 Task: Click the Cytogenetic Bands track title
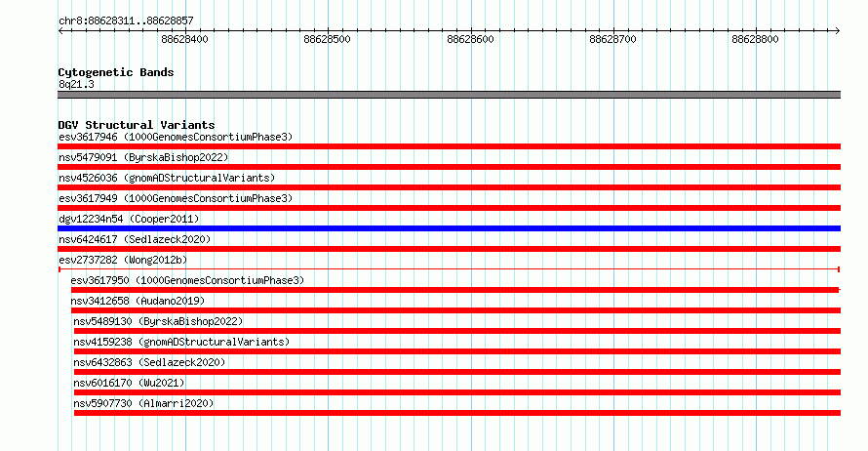tap(116, 72)
